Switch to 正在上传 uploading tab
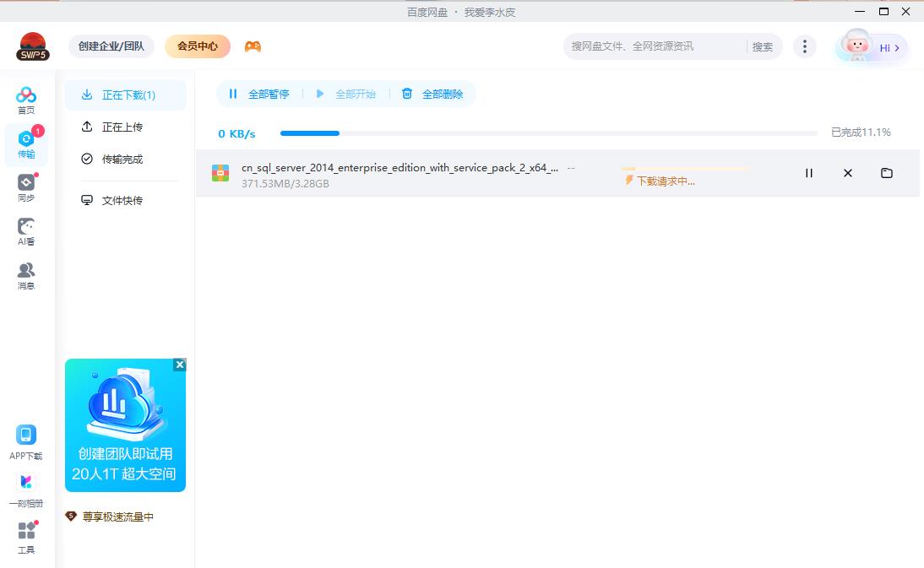 [x=122, y=127]
